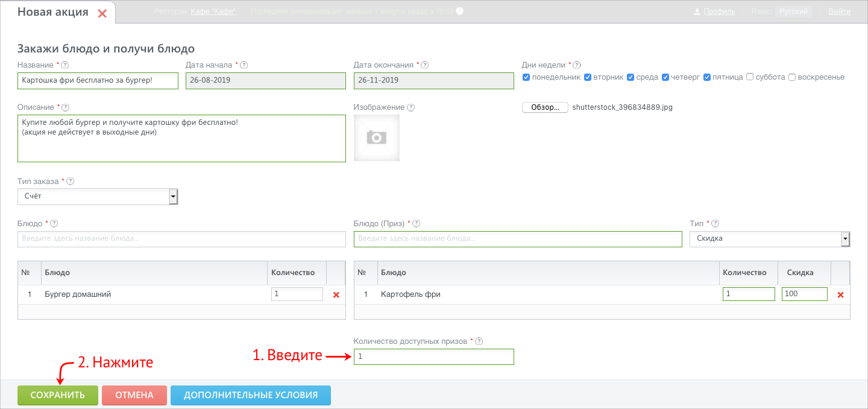Focus the Блюдо (Приз) search field
The height and width of the screenshot is (409, 868).
518,239
